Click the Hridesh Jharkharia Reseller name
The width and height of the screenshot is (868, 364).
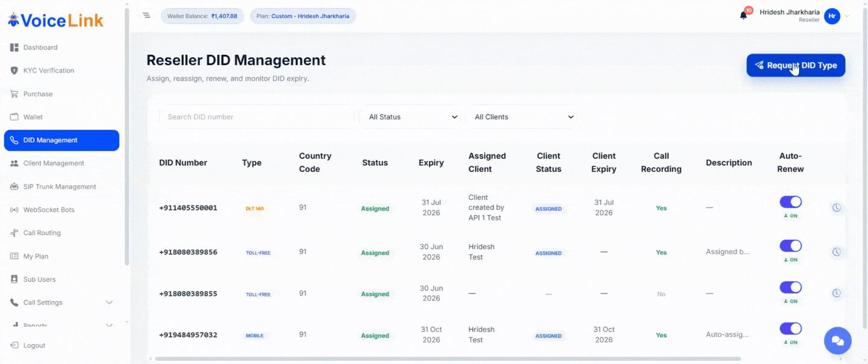790,16
